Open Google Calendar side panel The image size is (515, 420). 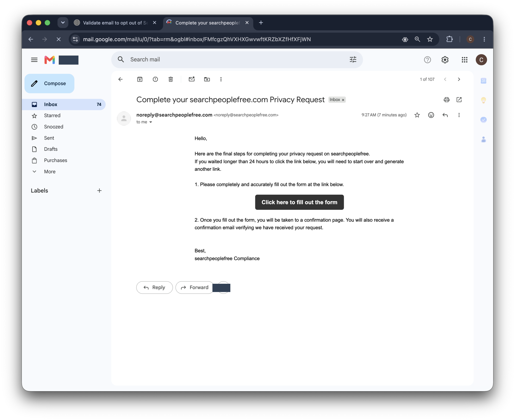[483, 81]
